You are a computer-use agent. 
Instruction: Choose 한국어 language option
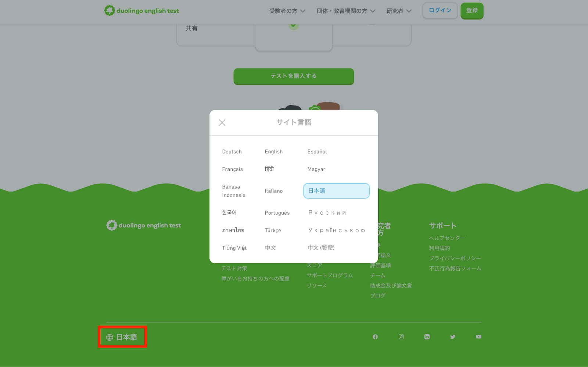229,213
